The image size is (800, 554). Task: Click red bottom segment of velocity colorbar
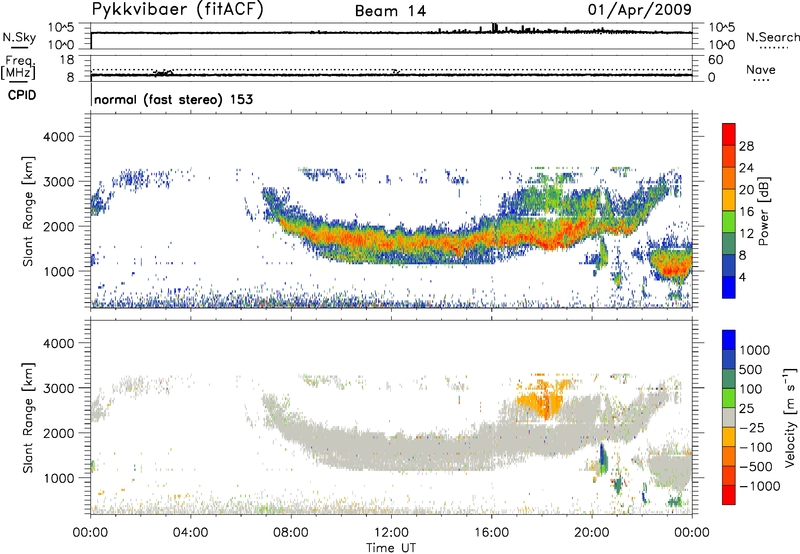point(729,495)
